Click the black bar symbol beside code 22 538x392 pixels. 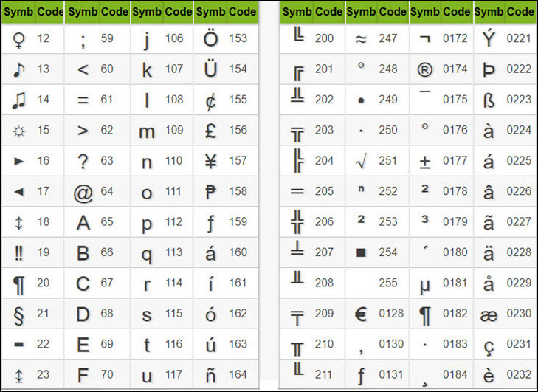click(18, 344)
